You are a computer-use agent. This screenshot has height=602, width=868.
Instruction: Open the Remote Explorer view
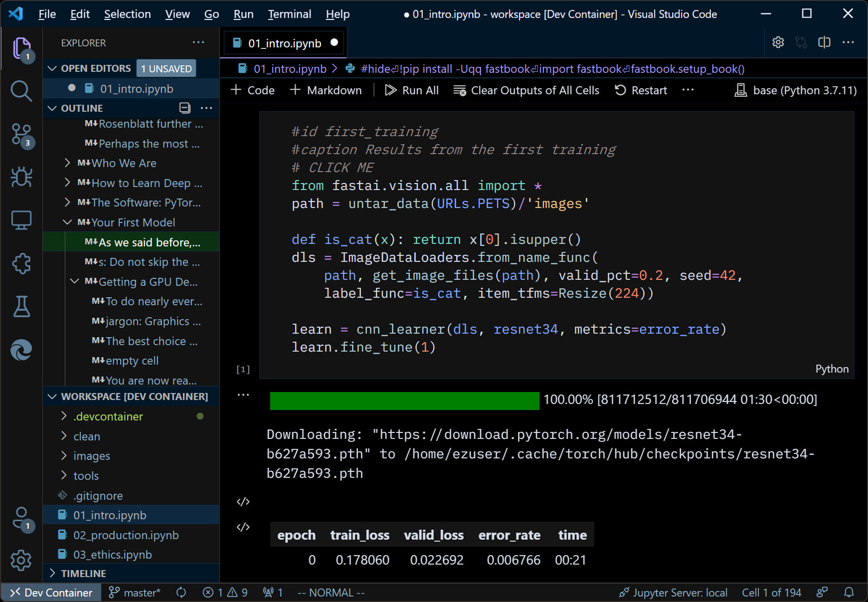coord(21,220)
